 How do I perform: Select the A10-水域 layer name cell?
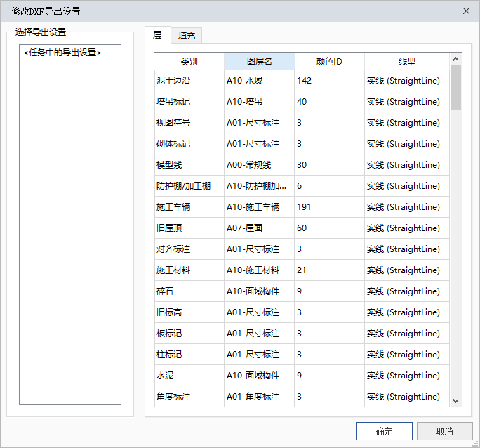(259, 81)
